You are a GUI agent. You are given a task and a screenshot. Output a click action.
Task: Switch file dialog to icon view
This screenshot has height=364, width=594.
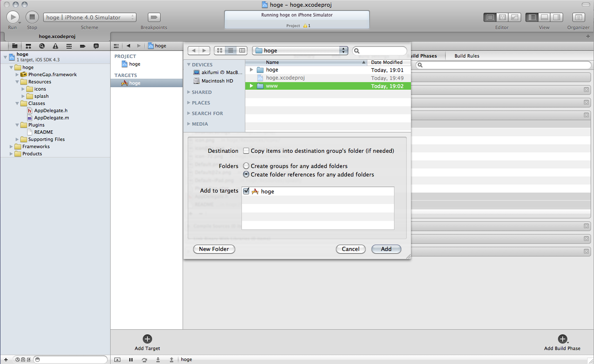(x=219, y=50)
